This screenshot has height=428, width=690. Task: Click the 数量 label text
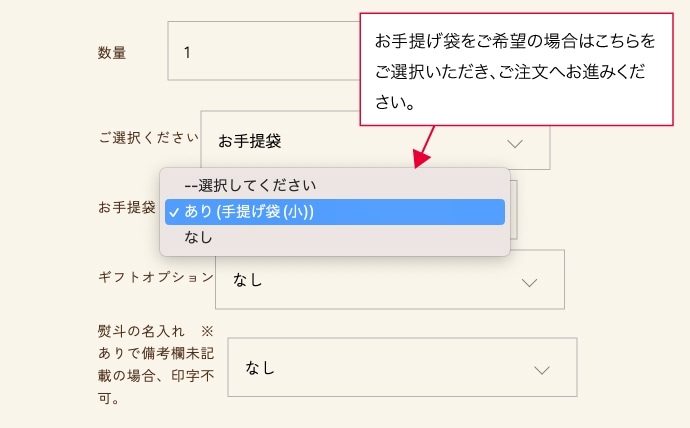tap(112, 52)
